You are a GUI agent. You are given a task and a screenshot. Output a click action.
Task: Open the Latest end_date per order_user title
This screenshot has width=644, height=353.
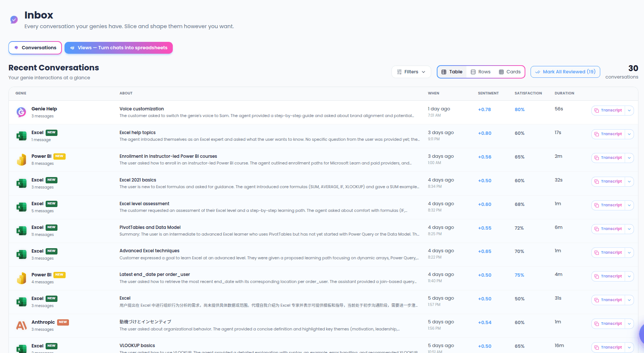pyautogui.click(x=155, y=274)
